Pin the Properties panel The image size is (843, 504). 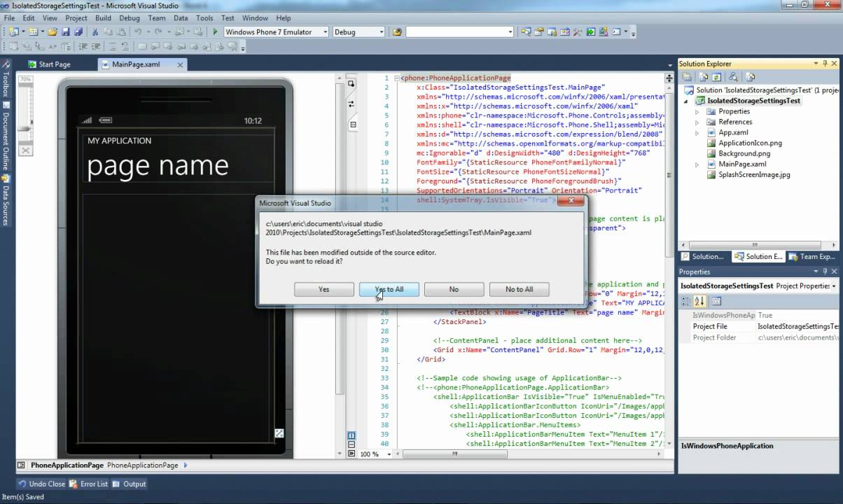[825, 272]
